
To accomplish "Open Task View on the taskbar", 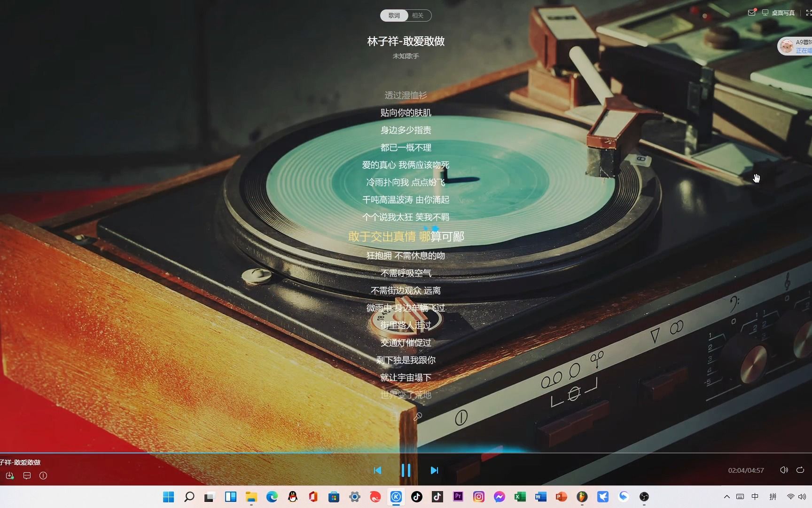I will click(x=210, y=497).
